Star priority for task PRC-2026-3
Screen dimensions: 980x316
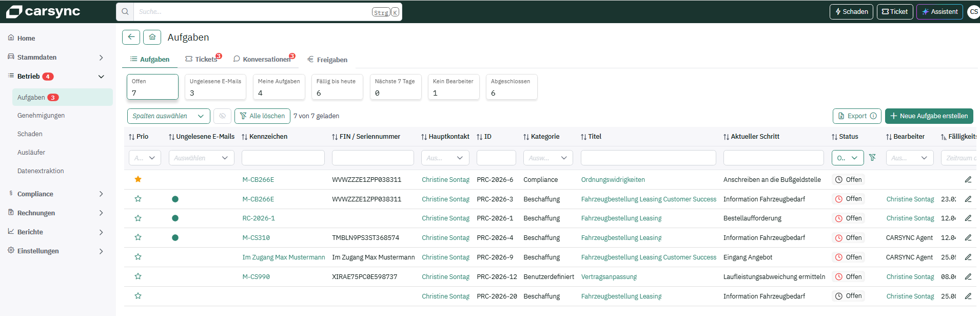click(x=138, y=199)
